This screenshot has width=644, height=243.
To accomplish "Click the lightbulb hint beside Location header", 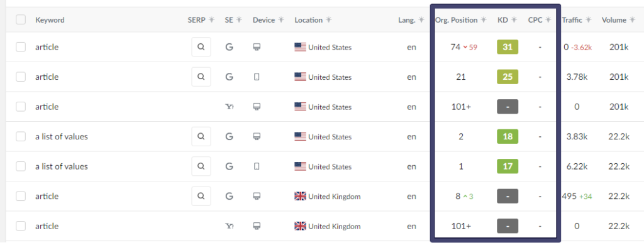I will 329,19.
